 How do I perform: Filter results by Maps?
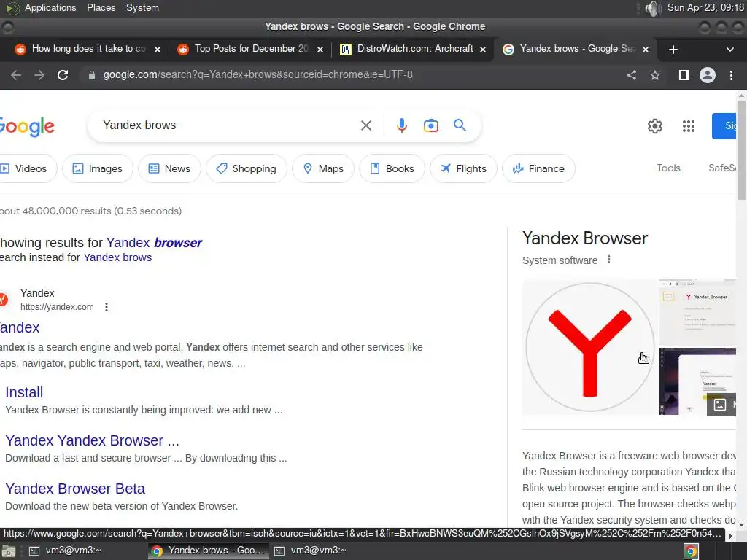323,168
